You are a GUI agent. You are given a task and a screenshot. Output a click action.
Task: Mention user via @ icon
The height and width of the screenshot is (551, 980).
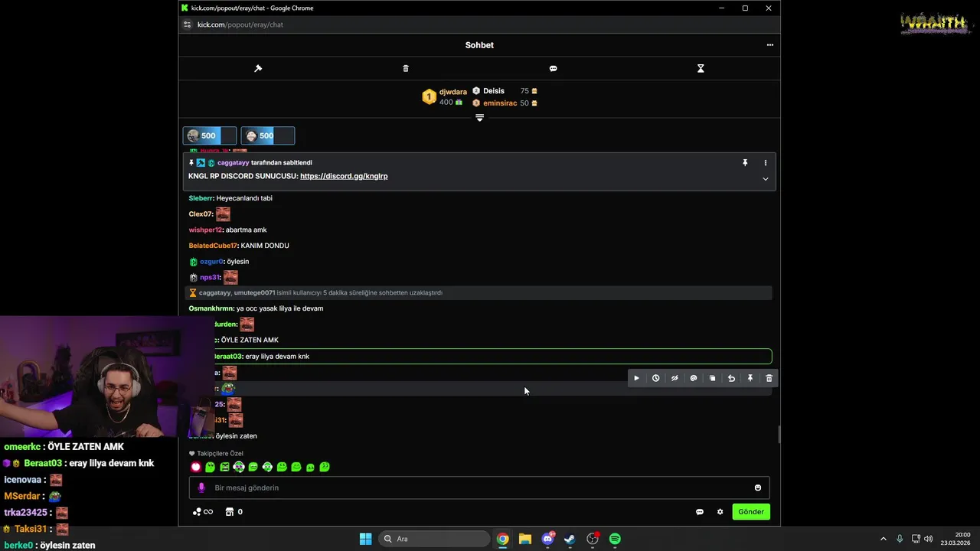click(x=694, y=378)
